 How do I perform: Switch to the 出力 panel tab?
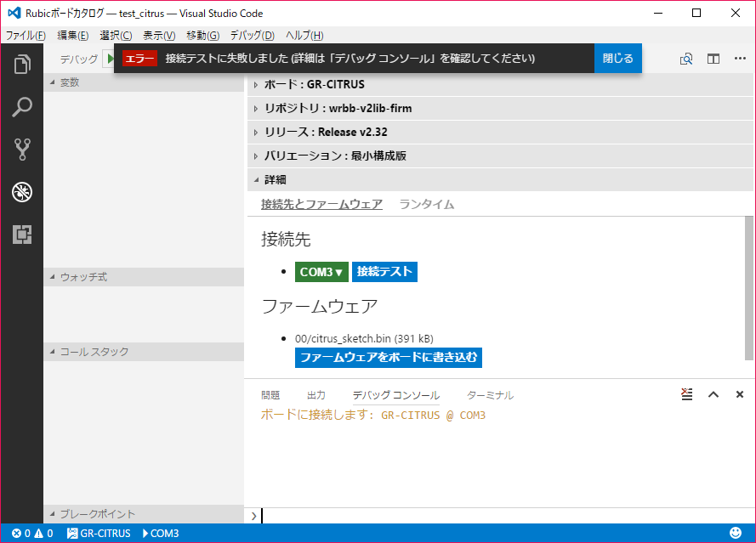316,395
